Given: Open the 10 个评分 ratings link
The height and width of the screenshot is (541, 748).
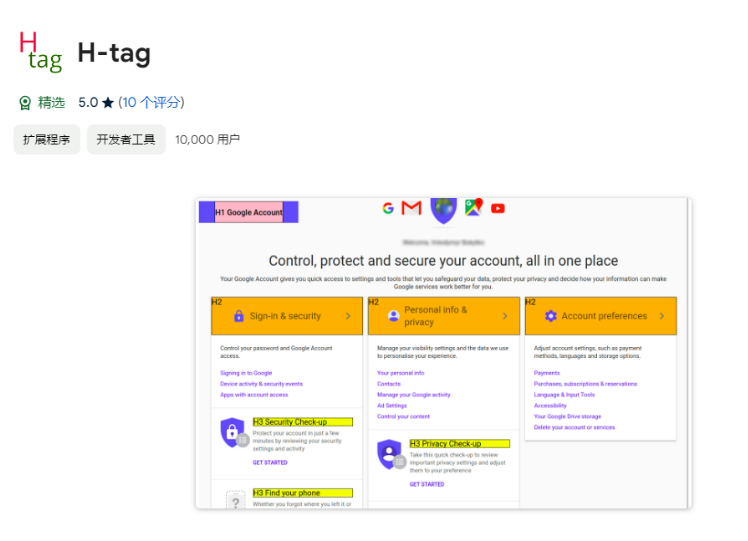Looking at the screenshot, I should click(151, 103).
